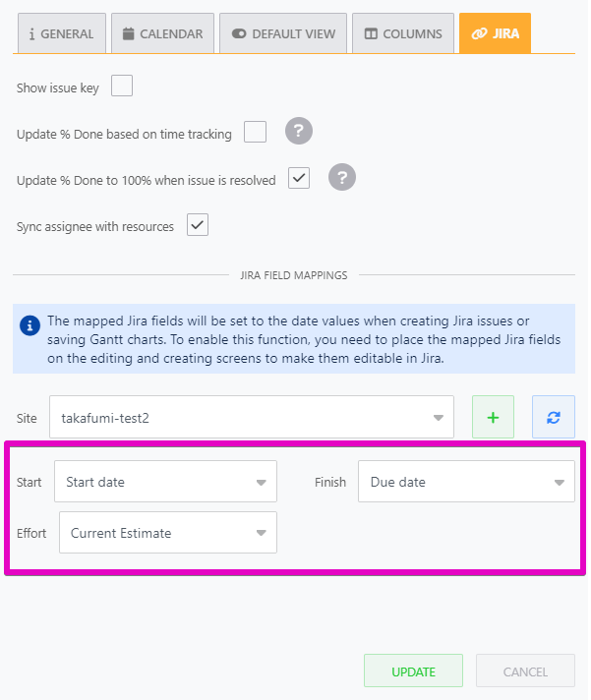This screenshot has height=700, width=591.
Task: Uncheck Update % Done to 100% when resolved
Action: pyautogui.click(x=299, y=178)
